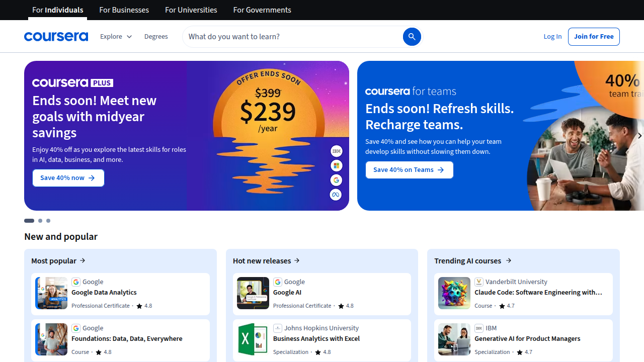Open the Trending AI courses section link
This screenshot has width=644, height=362.
(473, 260)
